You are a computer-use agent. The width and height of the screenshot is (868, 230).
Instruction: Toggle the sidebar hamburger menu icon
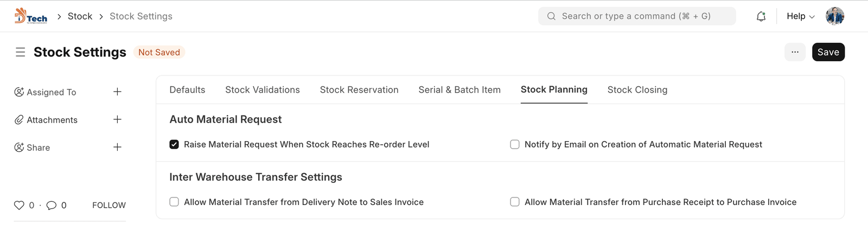tap(21, 52)
